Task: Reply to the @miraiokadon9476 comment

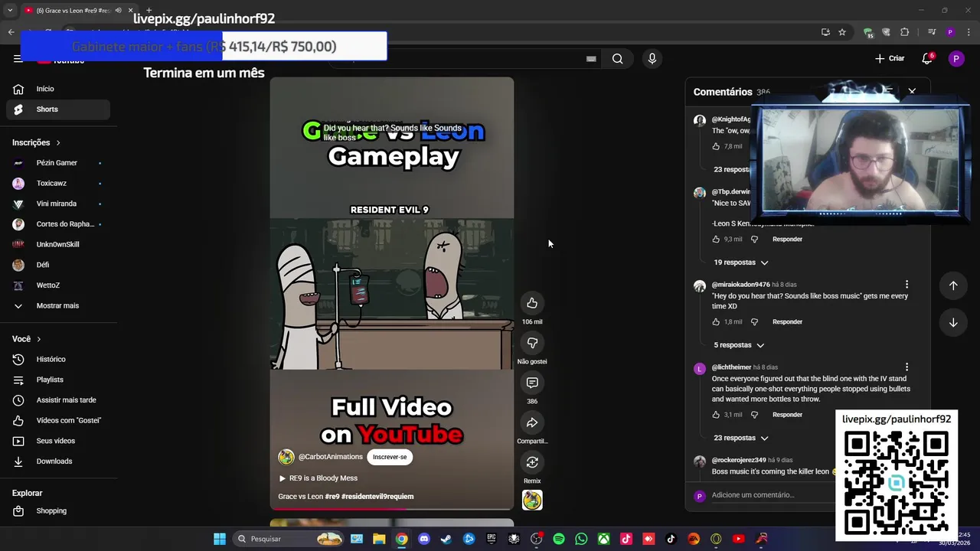Action: pyautogui.click(x=787, y=322)
